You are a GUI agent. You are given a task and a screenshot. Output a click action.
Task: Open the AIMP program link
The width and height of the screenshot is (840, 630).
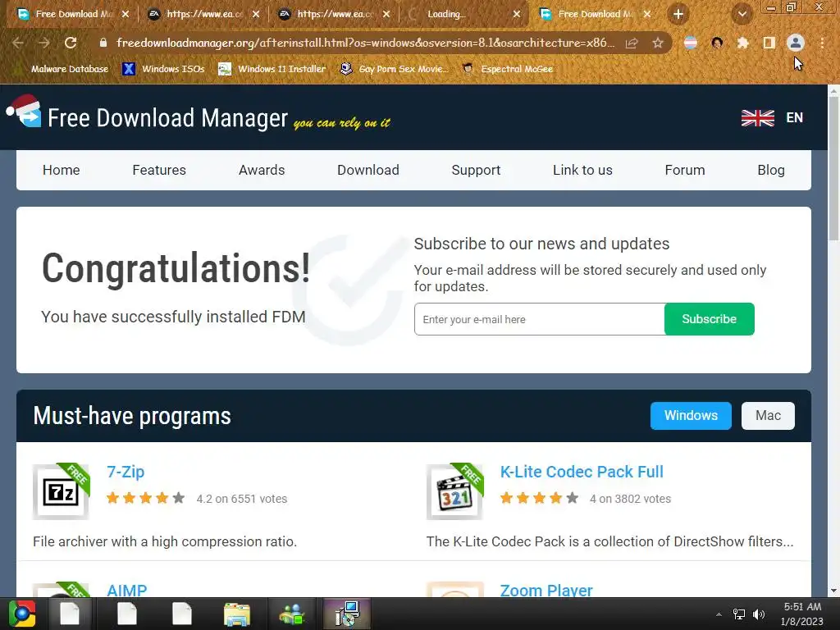click(127, 590)
